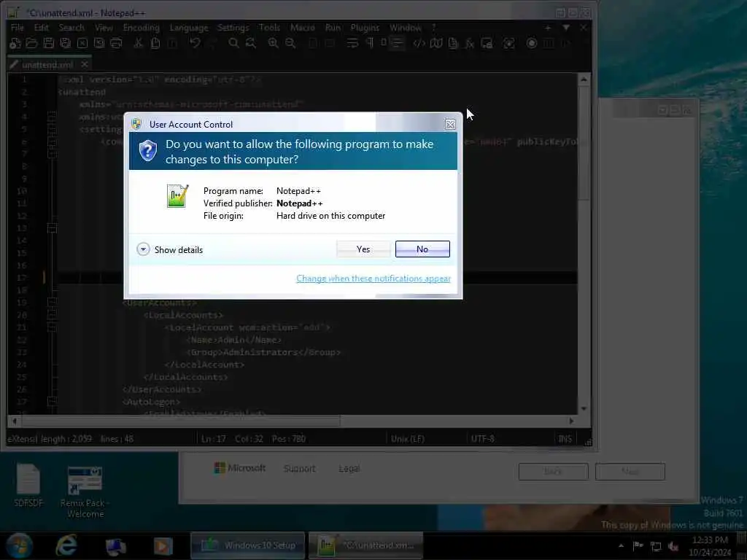The image size is (747, 560).
Task: Launch Internet Explorer from the taskbar
Action: [66, 545]
